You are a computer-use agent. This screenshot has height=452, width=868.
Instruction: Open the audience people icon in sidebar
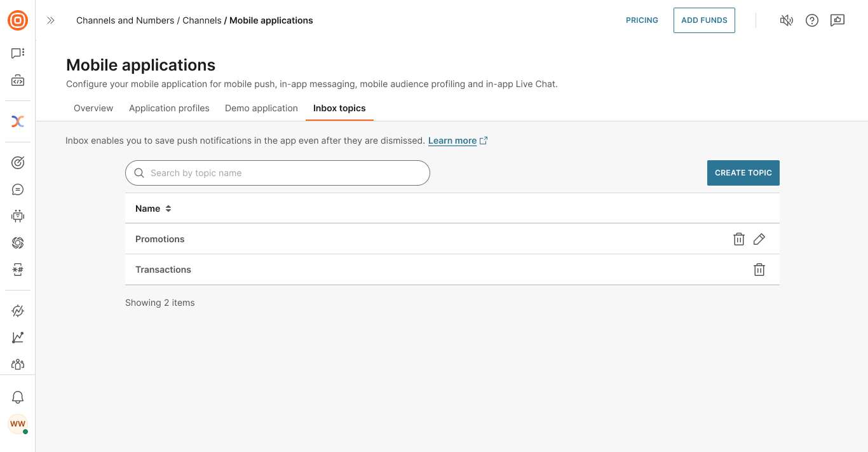[x=17, y=364]
